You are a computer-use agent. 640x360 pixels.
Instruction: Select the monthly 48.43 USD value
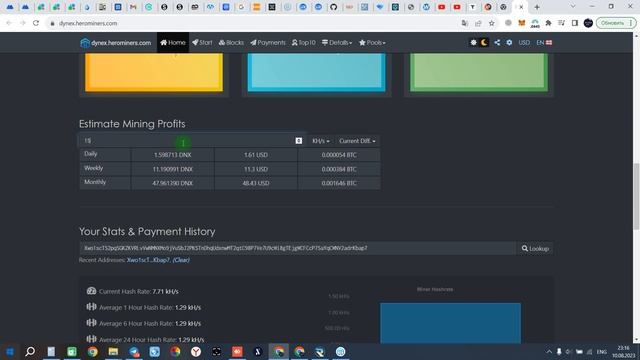tap(256, 183)
